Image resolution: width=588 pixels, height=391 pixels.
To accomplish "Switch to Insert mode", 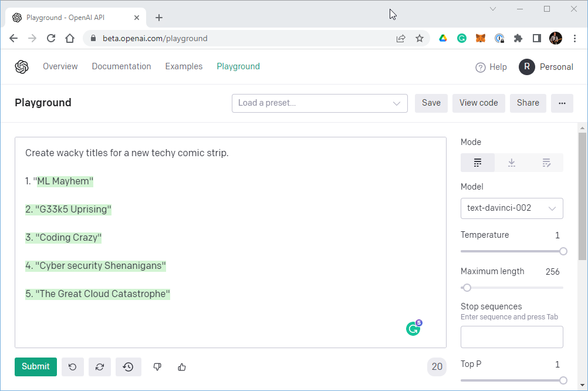I will (512, 163).
